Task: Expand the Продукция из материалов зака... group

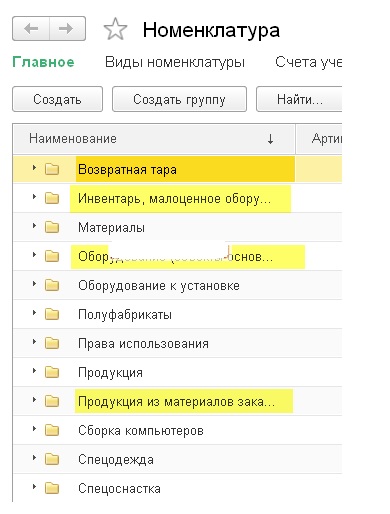Action: click(x=34, y=399)
